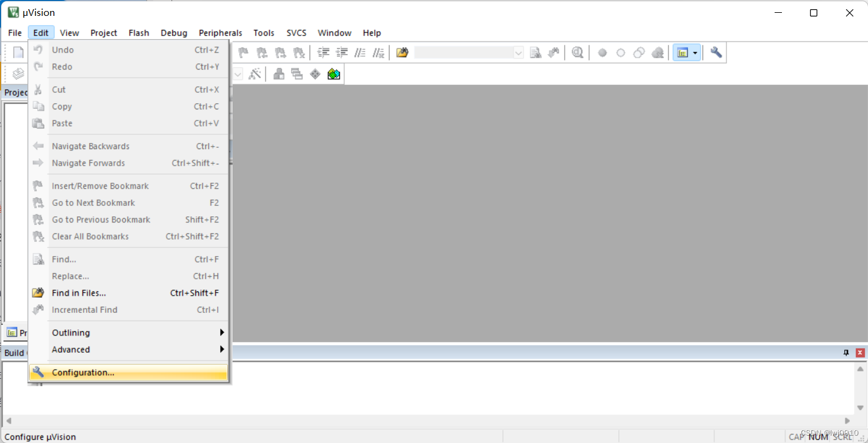Open the Flash menu

139,33
